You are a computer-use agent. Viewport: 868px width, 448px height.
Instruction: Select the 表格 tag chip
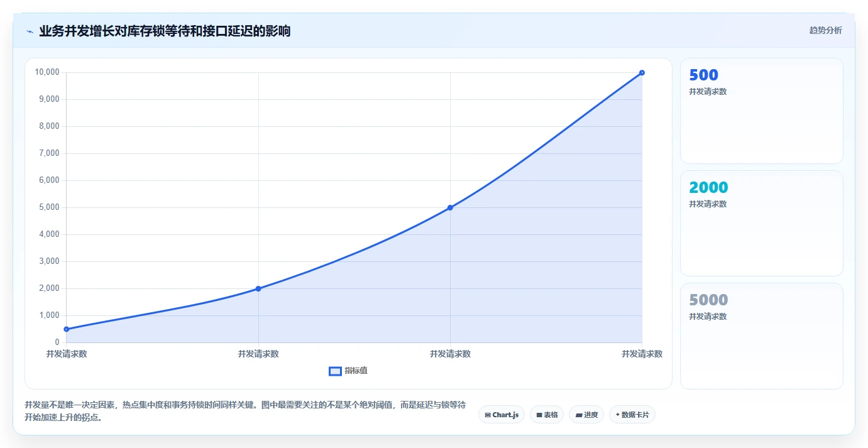(x=546, y=415)
